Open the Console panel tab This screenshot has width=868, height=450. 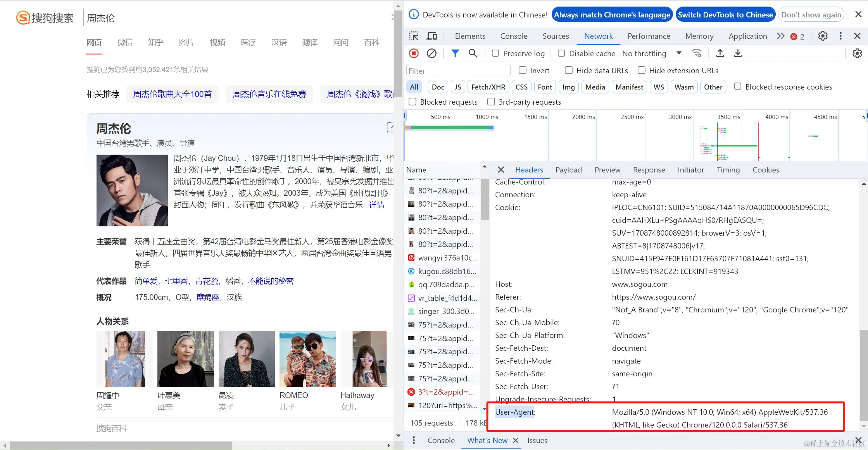coord(514,36)
